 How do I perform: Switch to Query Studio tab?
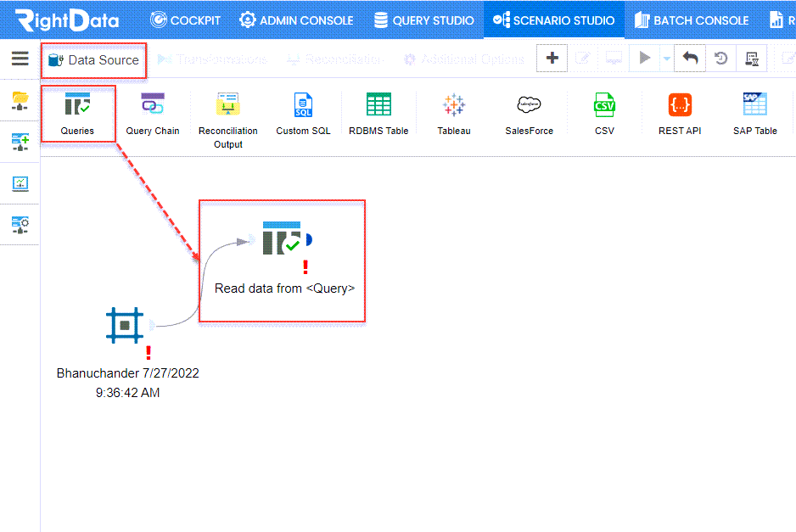point(424,20)
